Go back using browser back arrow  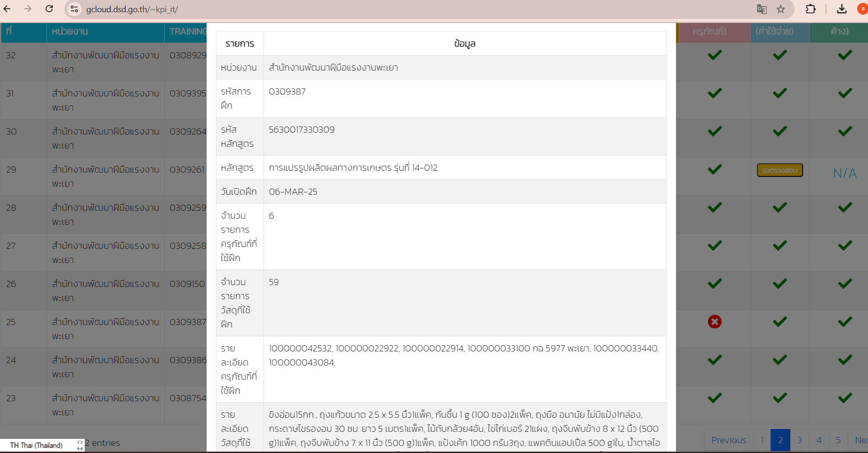point(7,9)
